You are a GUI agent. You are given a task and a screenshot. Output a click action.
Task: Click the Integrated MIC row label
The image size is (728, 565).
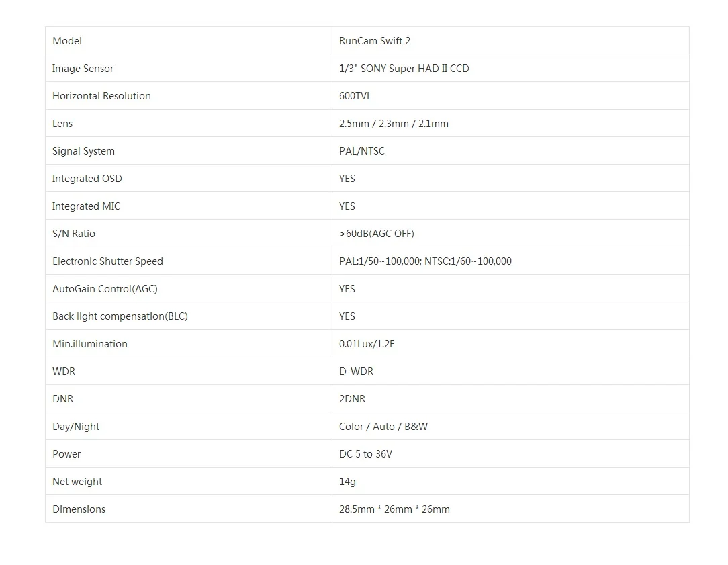pos(86,206)
